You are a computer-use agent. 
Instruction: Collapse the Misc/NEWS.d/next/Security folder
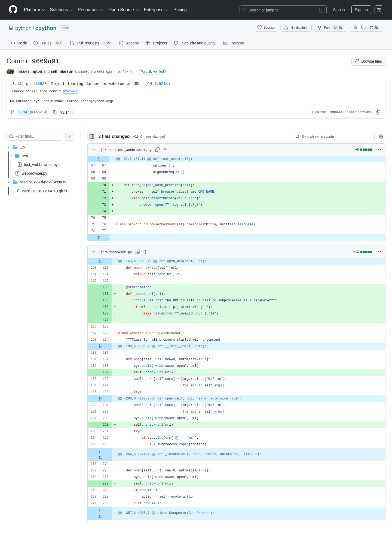pos(9,182)
